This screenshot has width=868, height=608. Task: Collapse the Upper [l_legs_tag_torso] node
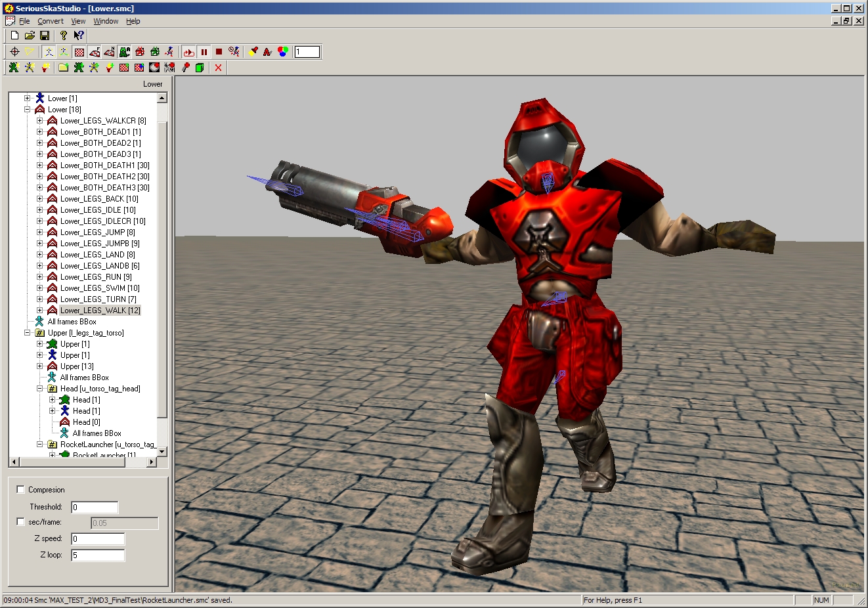[28, 333]
